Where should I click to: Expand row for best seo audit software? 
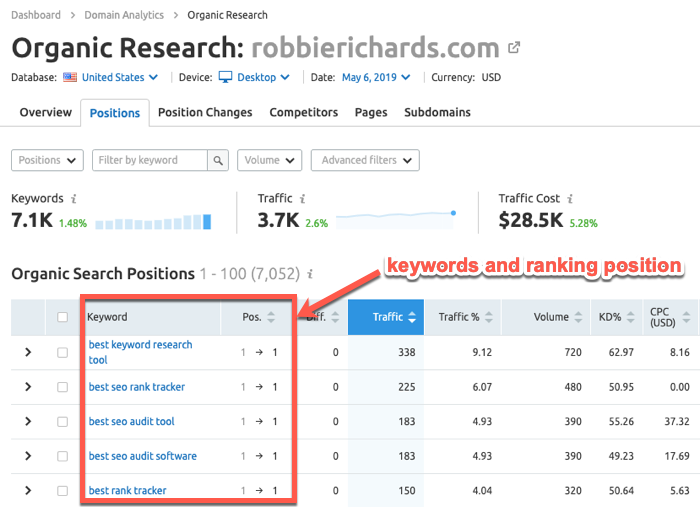[28, 456]
